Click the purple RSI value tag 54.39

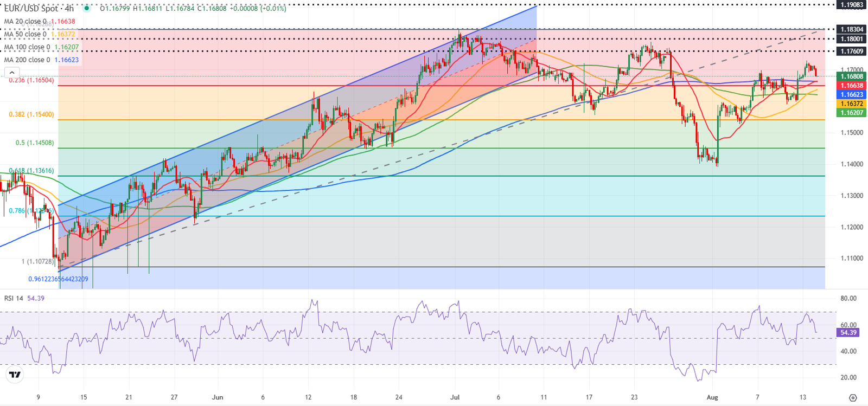click(x=848, y=332)
